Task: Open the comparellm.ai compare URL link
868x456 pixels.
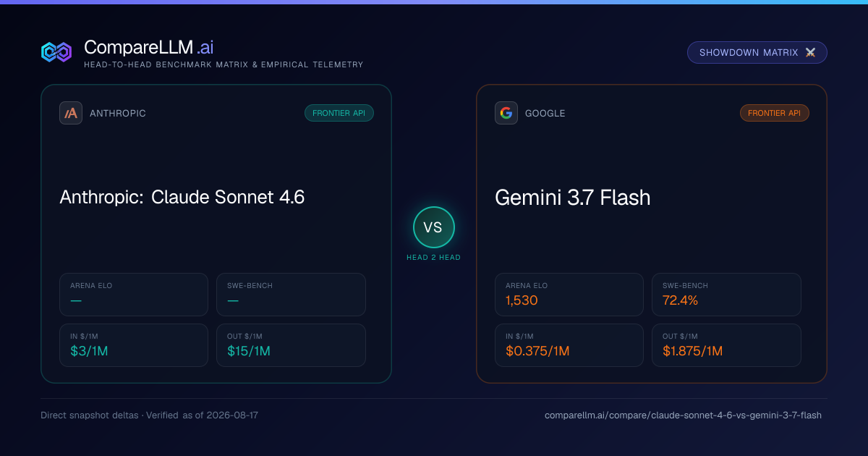Action: [683, 415]
